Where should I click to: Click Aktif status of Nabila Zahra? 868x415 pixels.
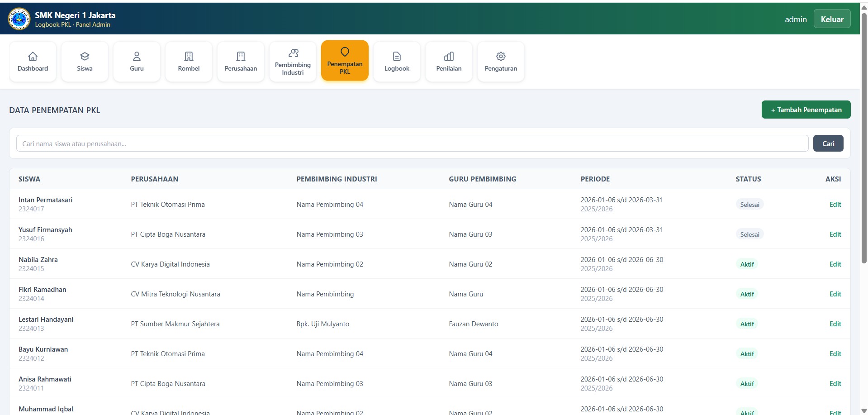747,264
